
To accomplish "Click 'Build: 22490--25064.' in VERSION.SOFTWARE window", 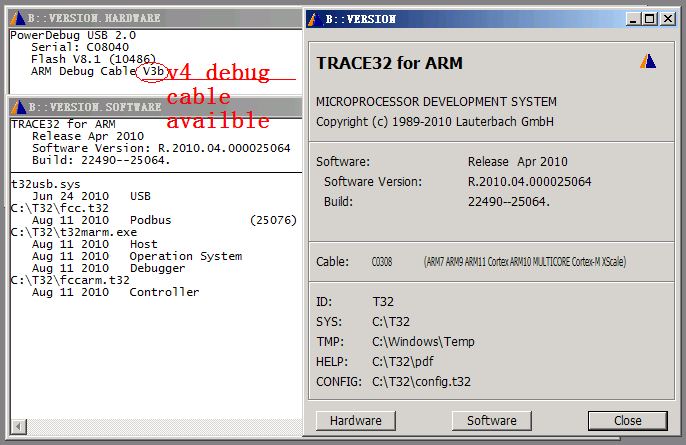I will click(101, 160).
